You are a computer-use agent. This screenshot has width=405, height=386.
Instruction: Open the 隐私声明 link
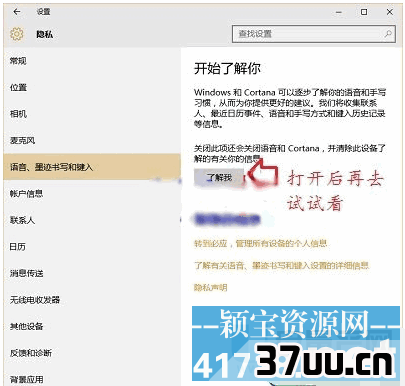click(210, 287)
